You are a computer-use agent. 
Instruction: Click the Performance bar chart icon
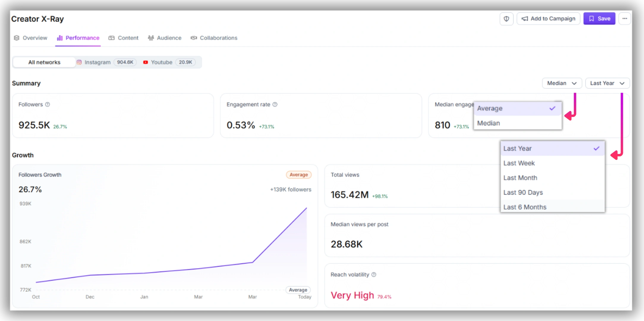(x=60, y=38)
